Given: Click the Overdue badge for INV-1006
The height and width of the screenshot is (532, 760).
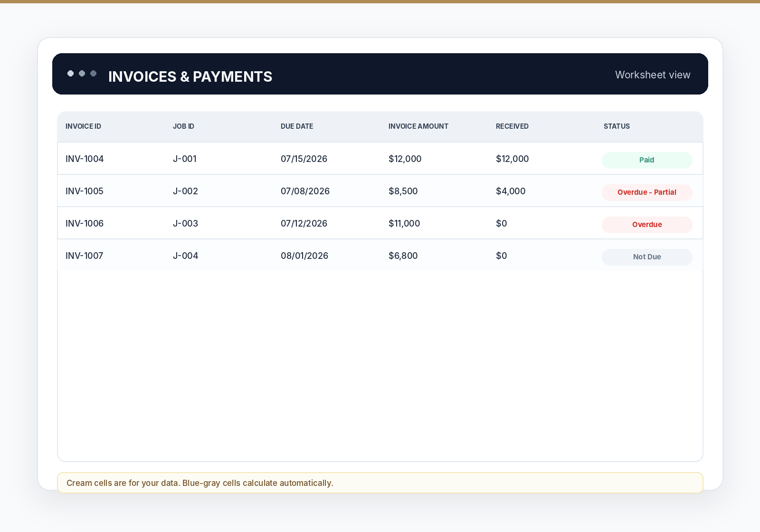Looking at the screenshot, I should [x=647, y=225].
